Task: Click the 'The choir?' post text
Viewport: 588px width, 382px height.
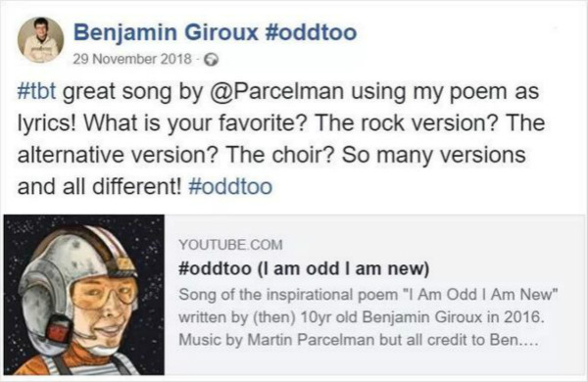Action: click(280, 155)
